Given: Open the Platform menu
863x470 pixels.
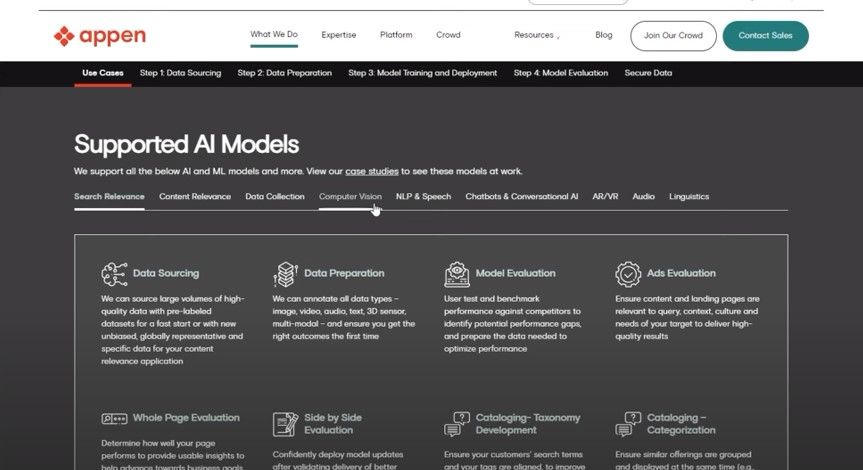Looking at the screenshot, I should [x=396, y=35].
